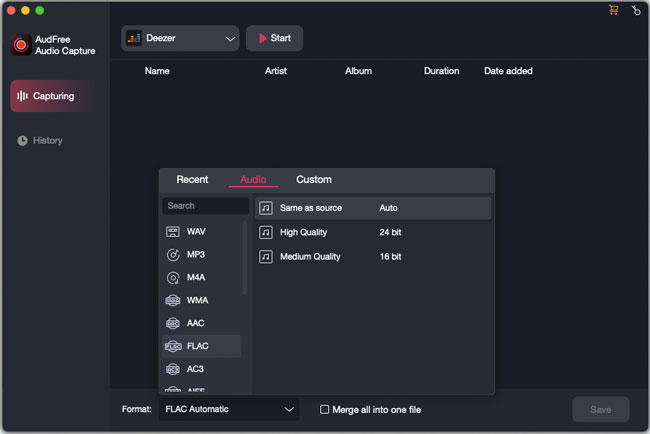Go to the Capturing section
Image resolution: width=650 pixels, height=434 pixels.
pos(56,96)
